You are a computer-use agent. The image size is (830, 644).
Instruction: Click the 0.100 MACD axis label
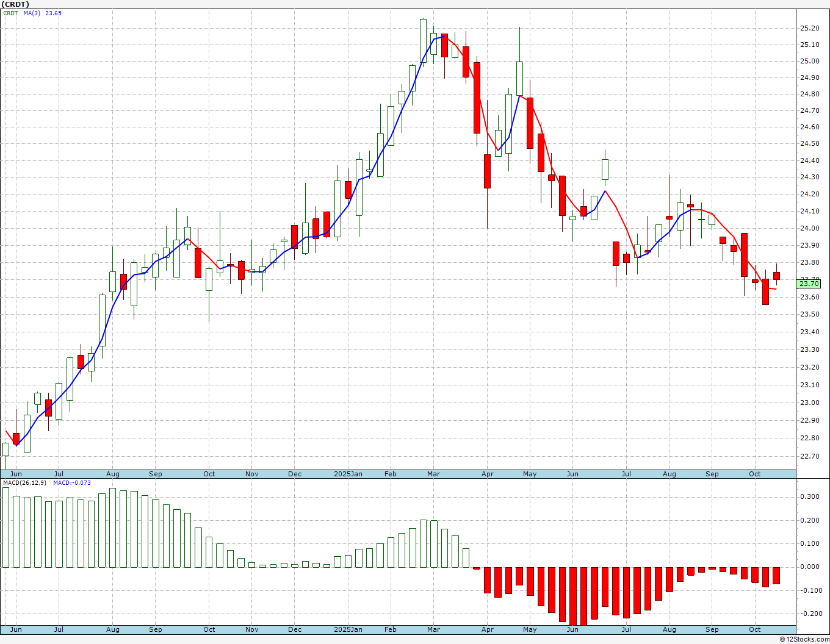[809, 543]
